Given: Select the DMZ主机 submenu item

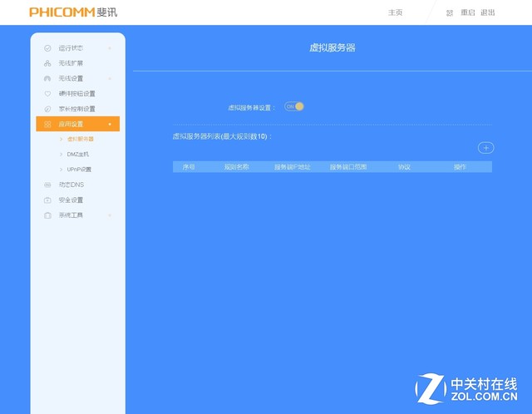Looking at the screenshot, I should point(77,155).
